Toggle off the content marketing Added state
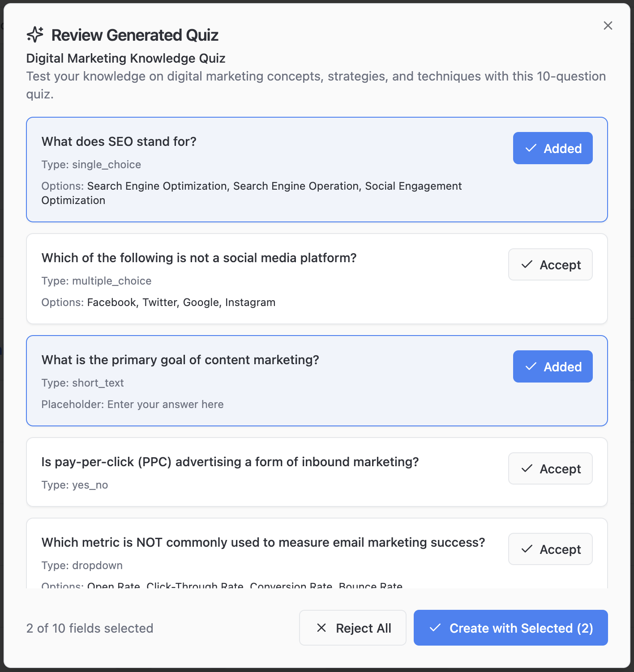Screen dimensions: 634x672 pos(553,366)
